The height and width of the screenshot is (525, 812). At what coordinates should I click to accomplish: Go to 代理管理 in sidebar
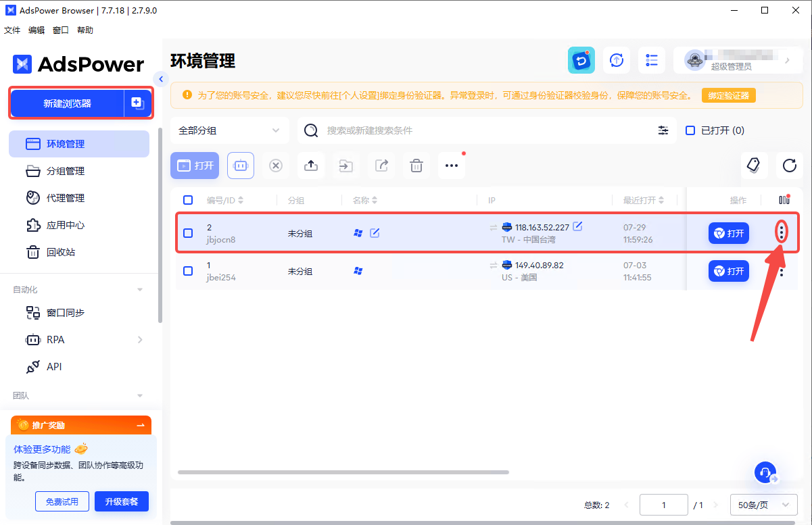[65, 198]
